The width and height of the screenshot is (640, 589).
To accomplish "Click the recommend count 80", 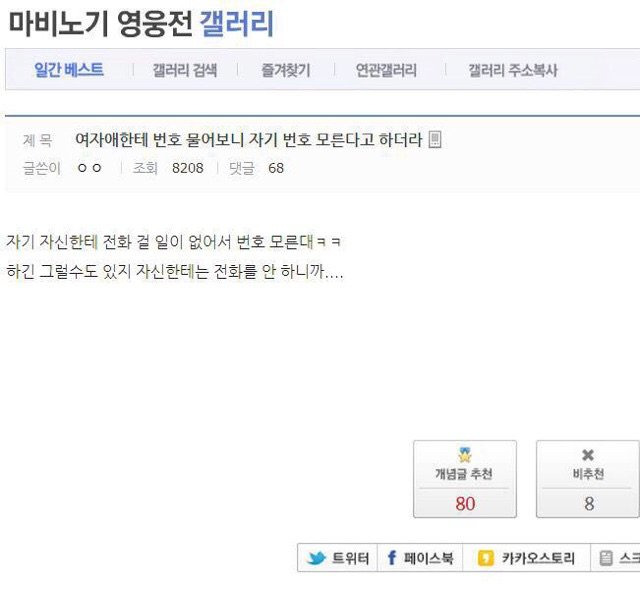I will tap(465, 504).
